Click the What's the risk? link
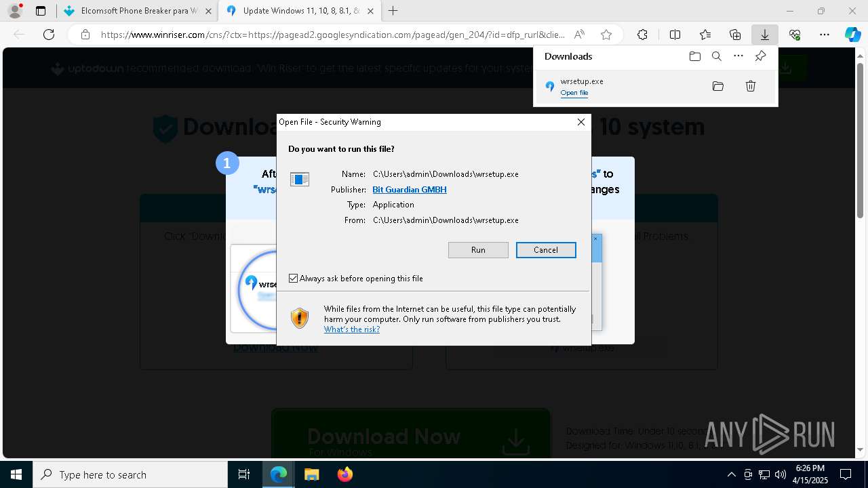 pos(351,329)
